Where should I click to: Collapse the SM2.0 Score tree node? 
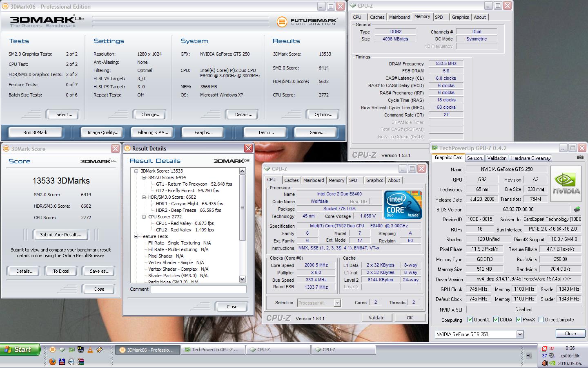click(144, 177)
